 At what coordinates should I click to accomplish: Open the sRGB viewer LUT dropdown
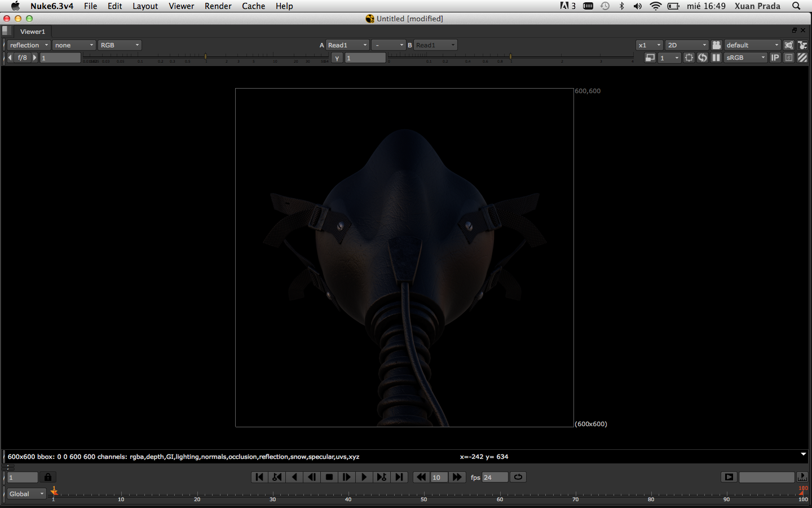[746, 58]
